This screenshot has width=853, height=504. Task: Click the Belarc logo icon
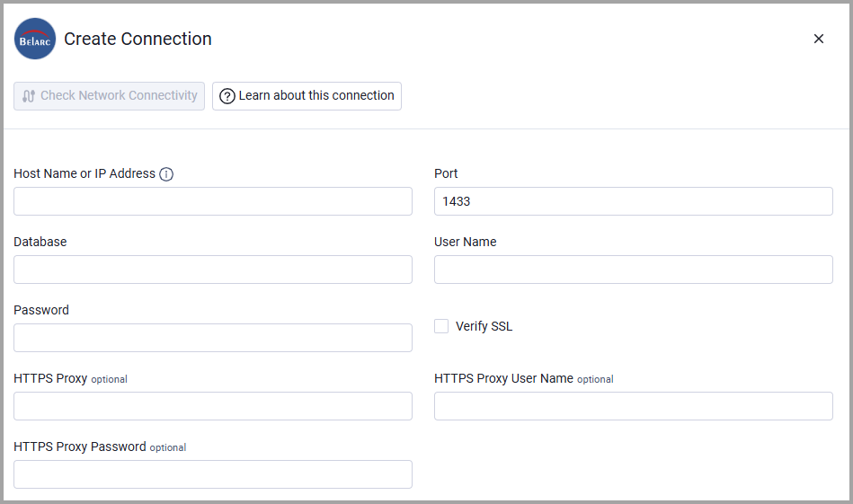click(x=35, y=39)
